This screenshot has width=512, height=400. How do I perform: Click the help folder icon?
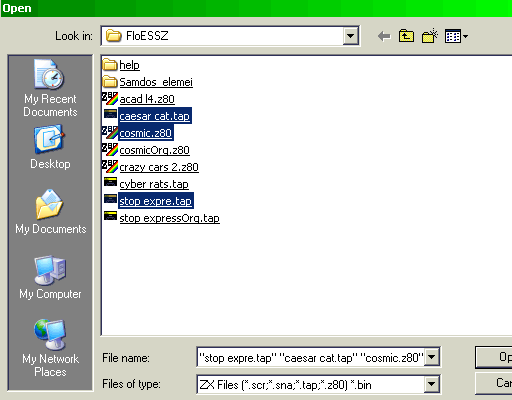click(110, 65)
